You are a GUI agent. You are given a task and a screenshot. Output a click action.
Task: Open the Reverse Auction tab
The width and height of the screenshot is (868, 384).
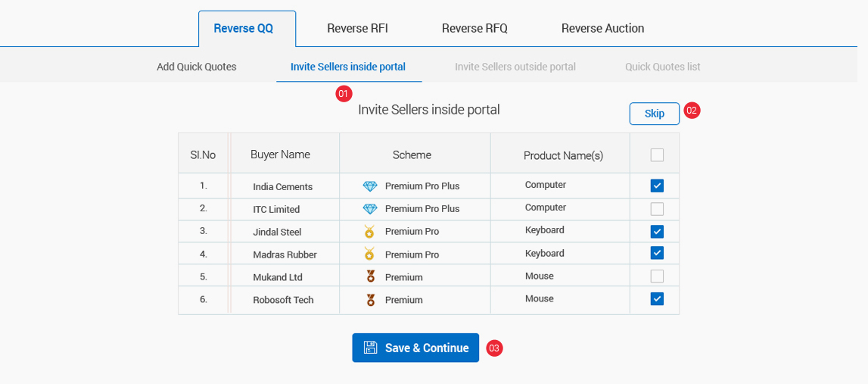tap(602, 29)
